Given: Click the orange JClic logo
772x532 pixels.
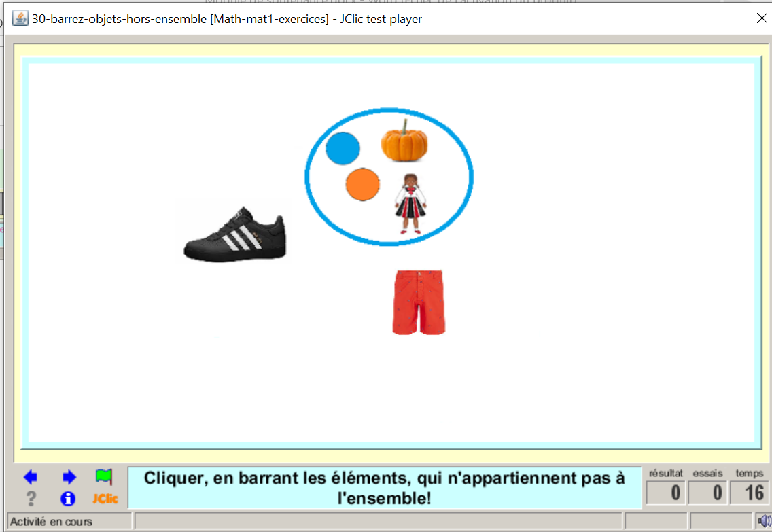Looking at the screenshot, I should tap(105, 499).
